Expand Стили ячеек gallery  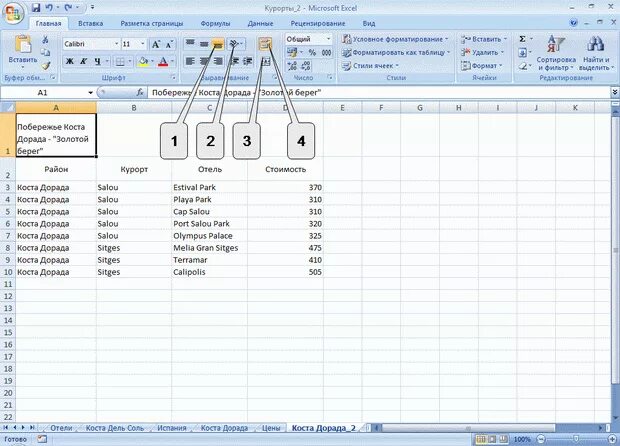[x=370, y=66]
